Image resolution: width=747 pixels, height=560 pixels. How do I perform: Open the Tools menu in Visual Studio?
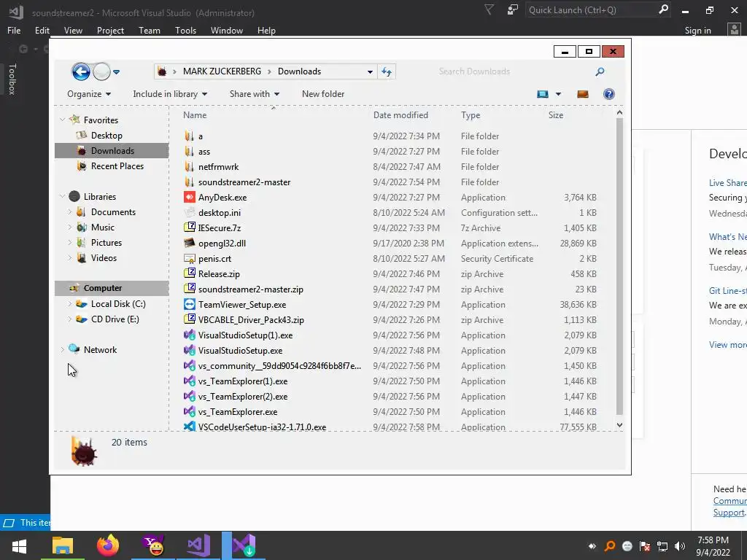185,31
